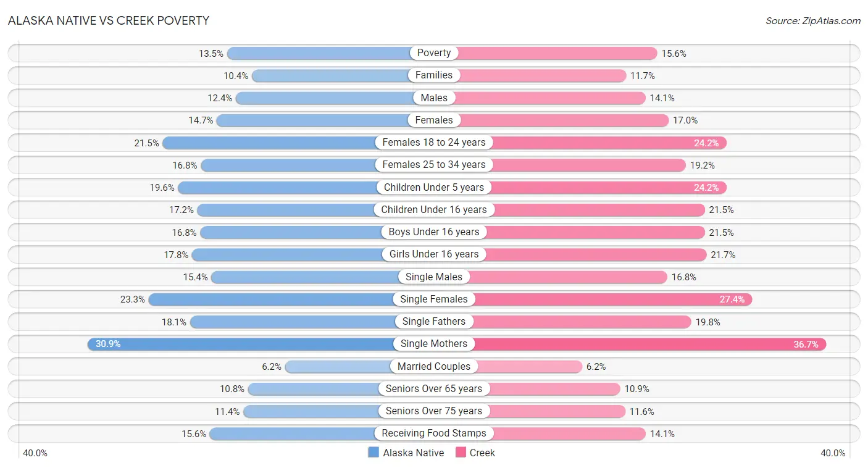Select the Single Mothers category label
868x468 pixels.
[x=434, y=344]
